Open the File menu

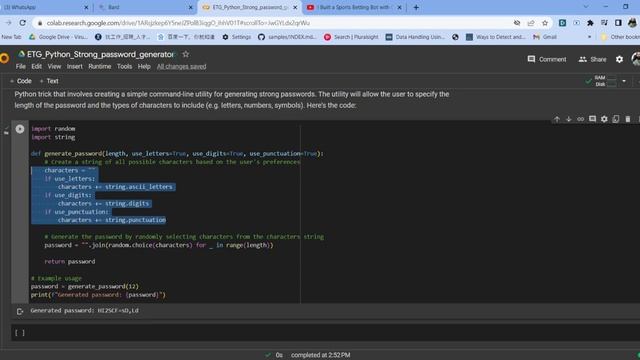(20, 67)
